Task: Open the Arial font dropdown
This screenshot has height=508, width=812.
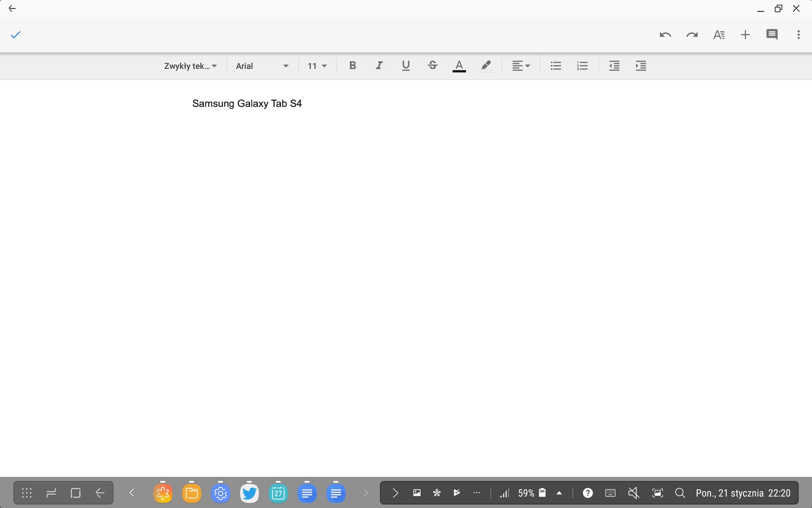Action: click(262, 66)
